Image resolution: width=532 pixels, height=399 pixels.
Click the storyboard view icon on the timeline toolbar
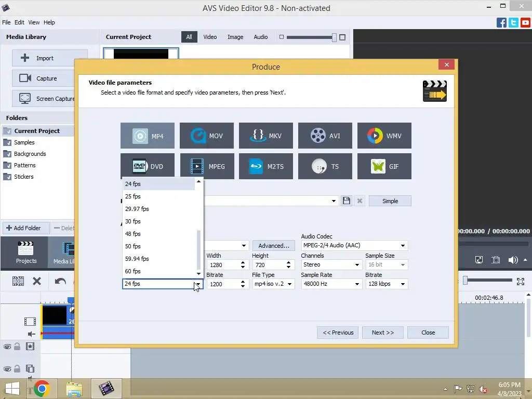point(18,281)
